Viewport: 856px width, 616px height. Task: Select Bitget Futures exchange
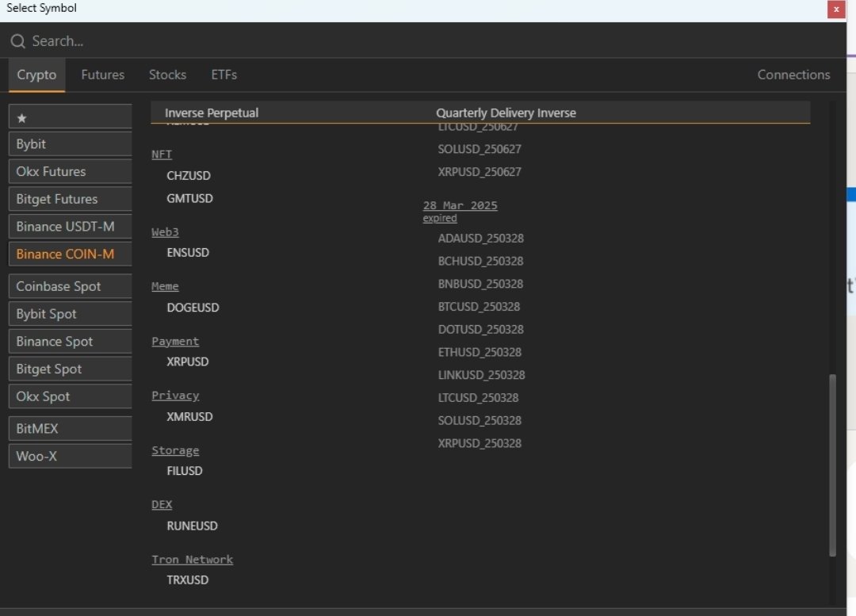click(x=71, y=199)
